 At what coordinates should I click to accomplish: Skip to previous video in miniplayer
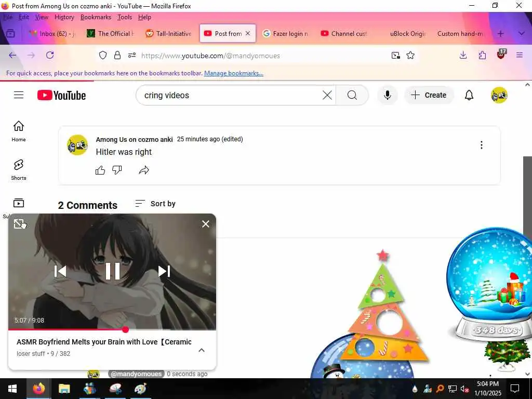pos(60,271)
